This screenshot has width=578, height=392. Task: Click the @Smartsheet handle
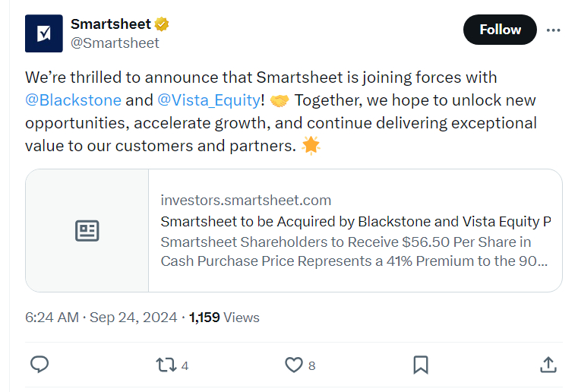115,43
